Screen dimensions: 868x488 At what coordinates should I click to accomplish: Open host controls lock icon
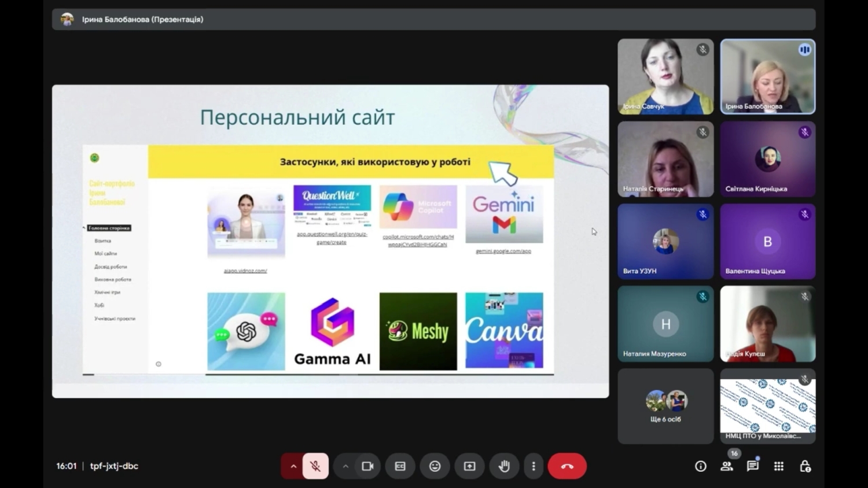[x=805, y=466]
